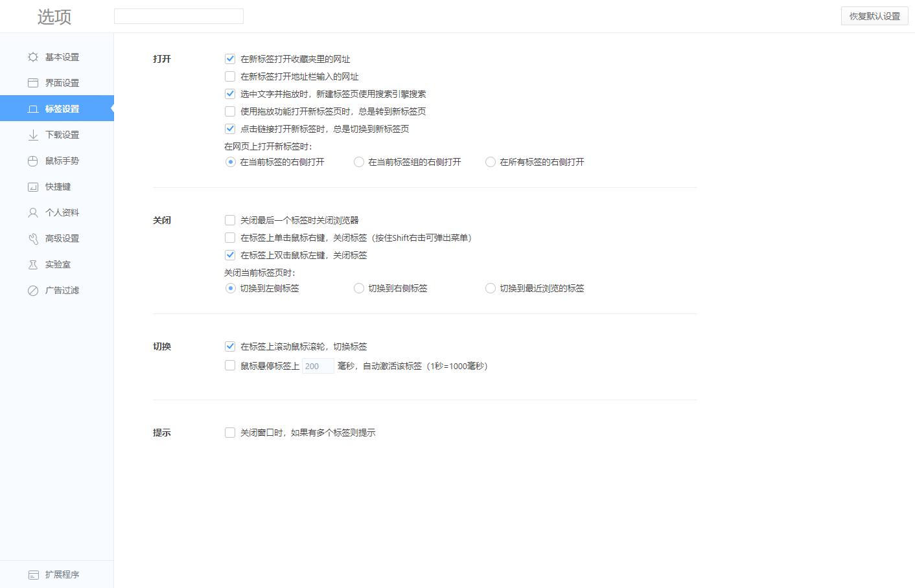This screenshot has height=588, width=915.
Task: Select 在所有标签的右侧打开 option
Action: click(491, 162)
